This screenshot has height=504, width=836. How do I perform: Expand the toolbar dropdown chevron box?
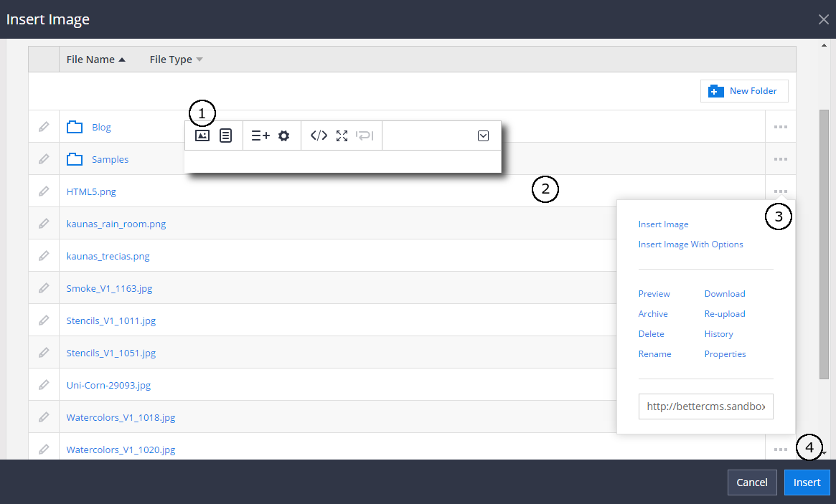pos(483,135)
